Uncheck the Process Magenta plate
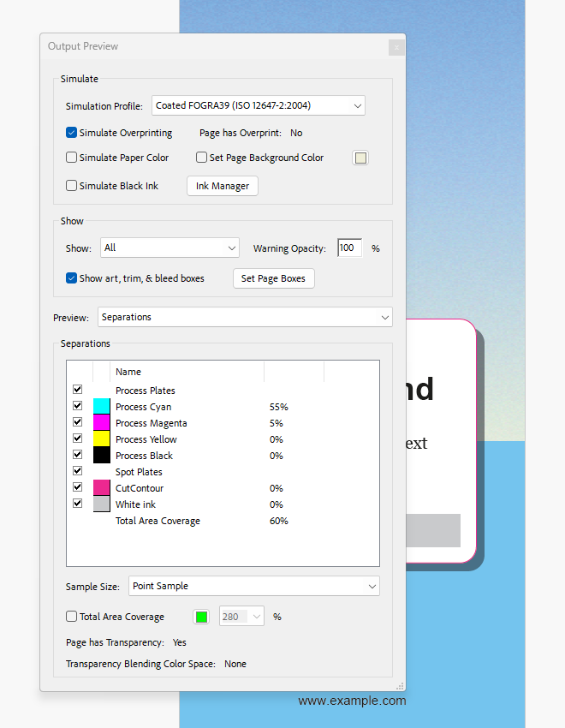Screen dimensions: 565x728 click(x=77, y=422)
